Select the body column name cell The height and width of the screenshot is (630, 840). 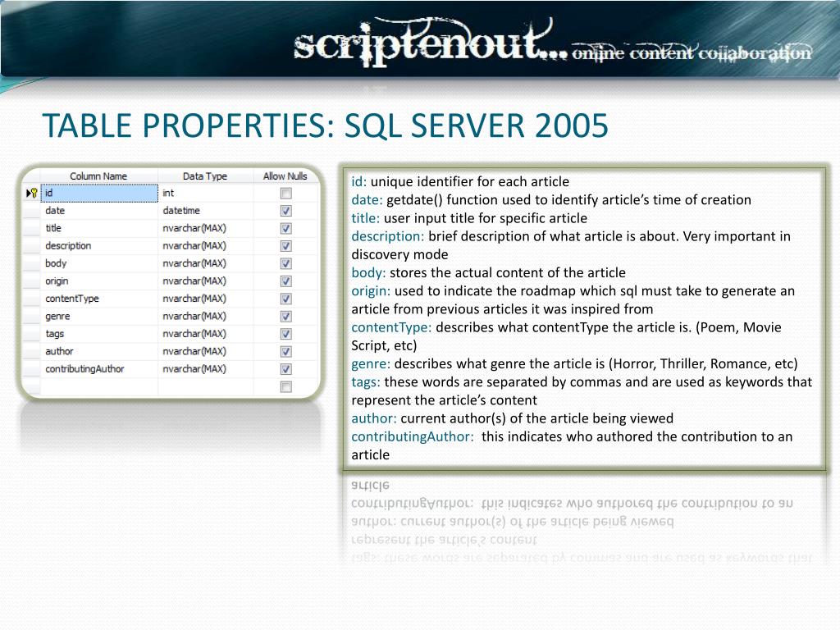pyautogui.click(x=99, y=263)
